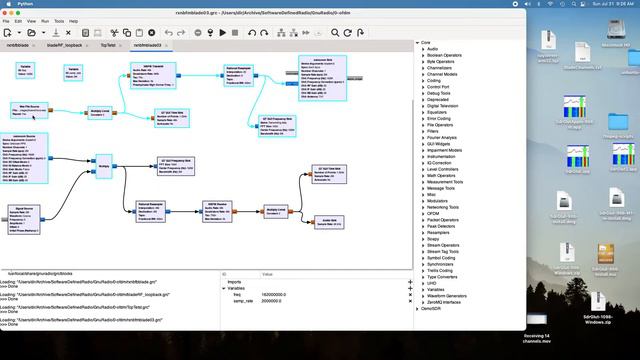The width and height of the screenshot is (640, 360).
Task: Open the View menu
Action: click(x=31, y=21)
